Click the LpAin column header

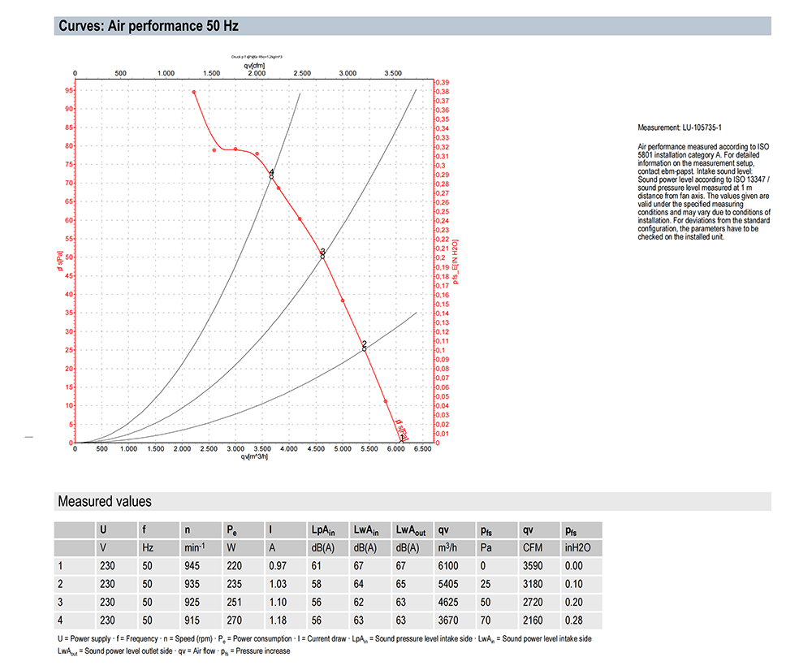tap(325, 530)
